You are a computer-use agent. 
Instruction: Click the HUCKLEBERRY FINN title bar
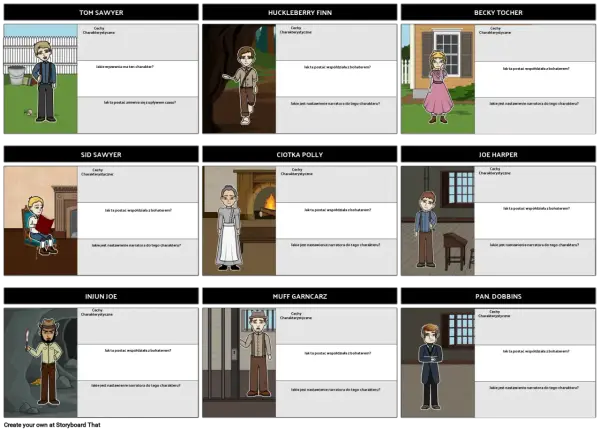[300, 12]
